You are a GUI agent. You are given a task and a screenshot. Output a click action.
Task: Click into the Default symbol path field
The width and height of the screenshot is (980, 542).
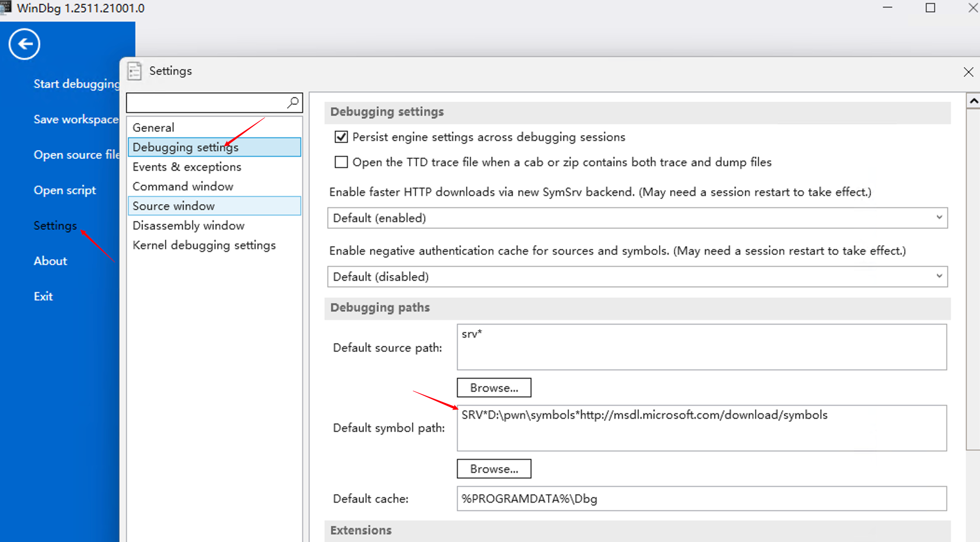(x=701, y=428)
